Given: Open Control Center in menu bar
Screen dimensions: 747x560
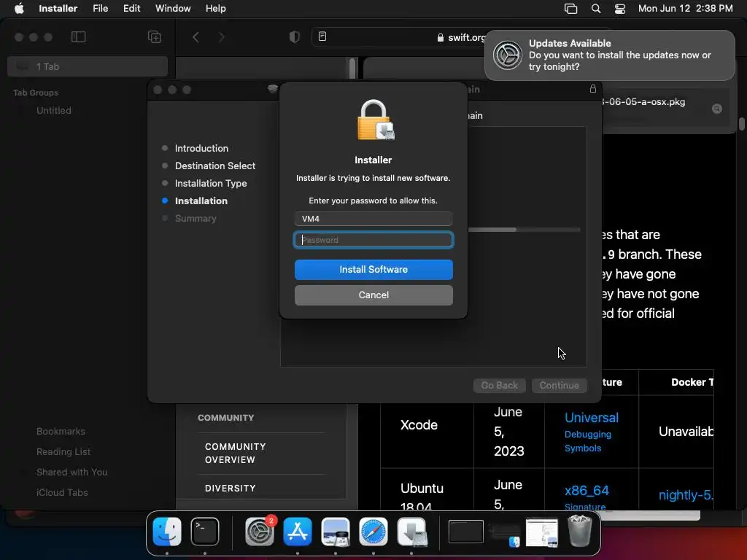Looking at the screenshot, I should pos(620,9).
